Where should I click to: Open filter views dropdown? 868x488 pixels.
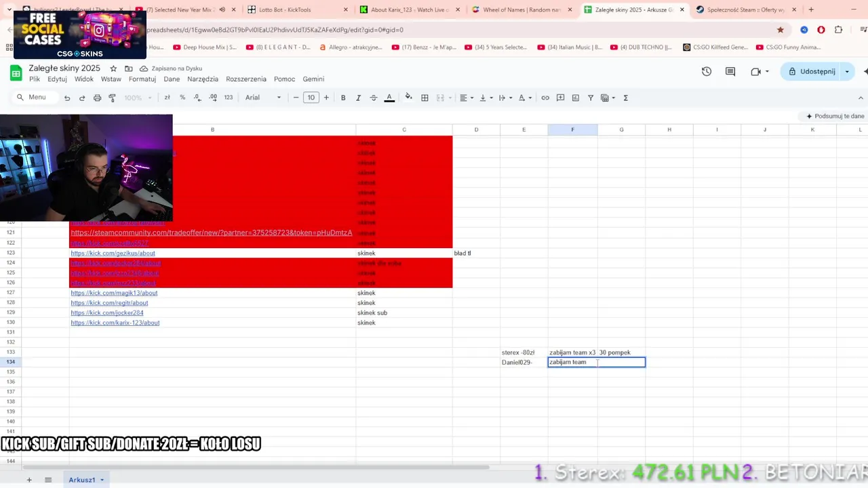[608, 98]
